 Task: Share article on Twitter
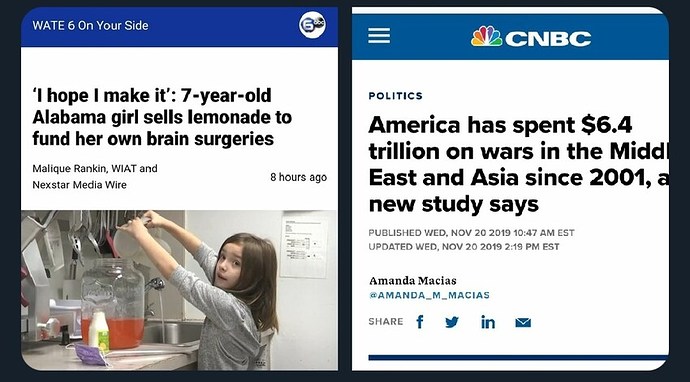point(452,322)
